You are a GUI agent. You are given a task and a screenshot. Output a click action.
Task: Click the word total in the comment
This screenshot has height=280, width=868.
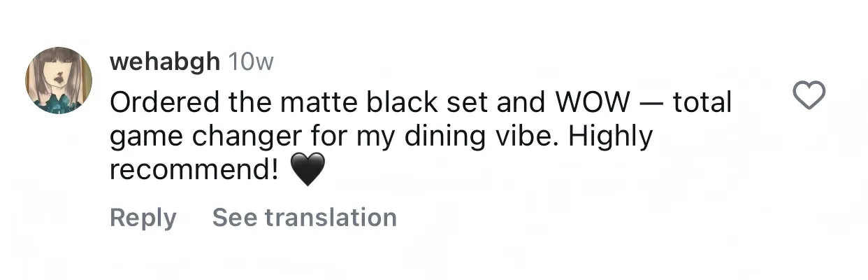coord(702,104)
